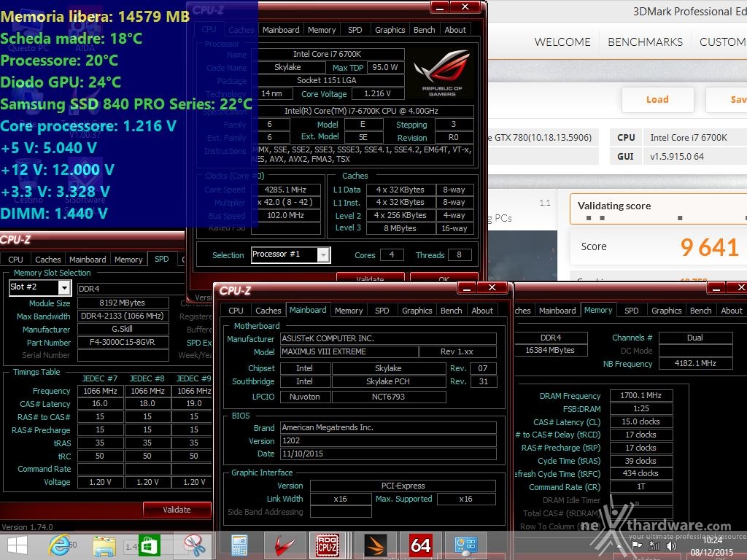
Task: Click Validate button in SPD CPU-Z window
Action: tap(177, 510)
